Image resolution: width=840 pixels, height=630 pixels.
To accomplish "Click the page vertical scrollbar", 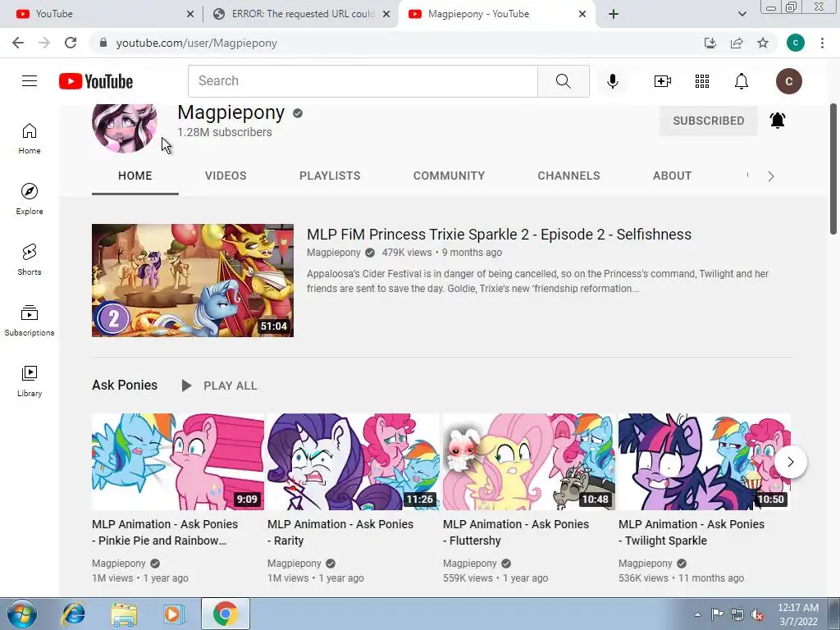I will [x=833, y=169].
